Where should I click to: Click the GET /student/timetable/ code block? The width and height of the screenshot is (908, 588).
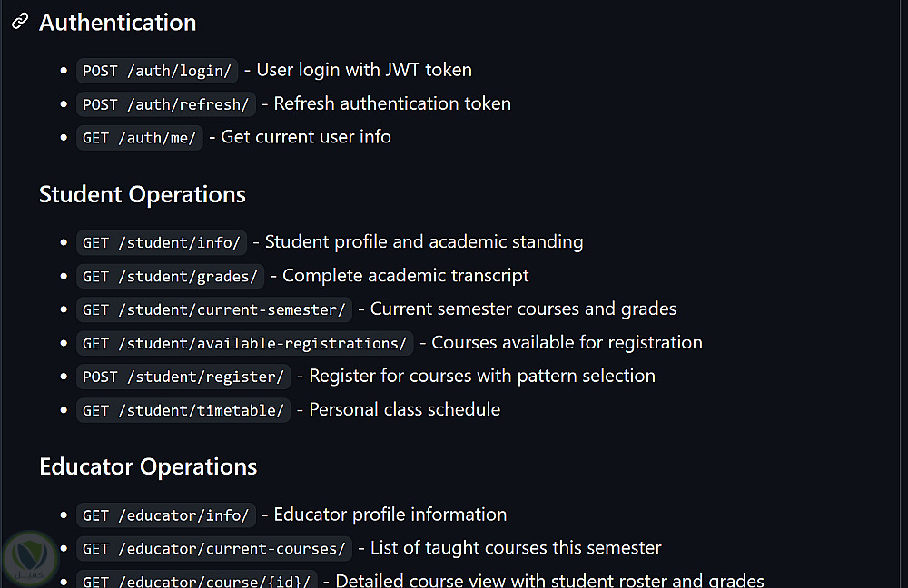[183, 410]
